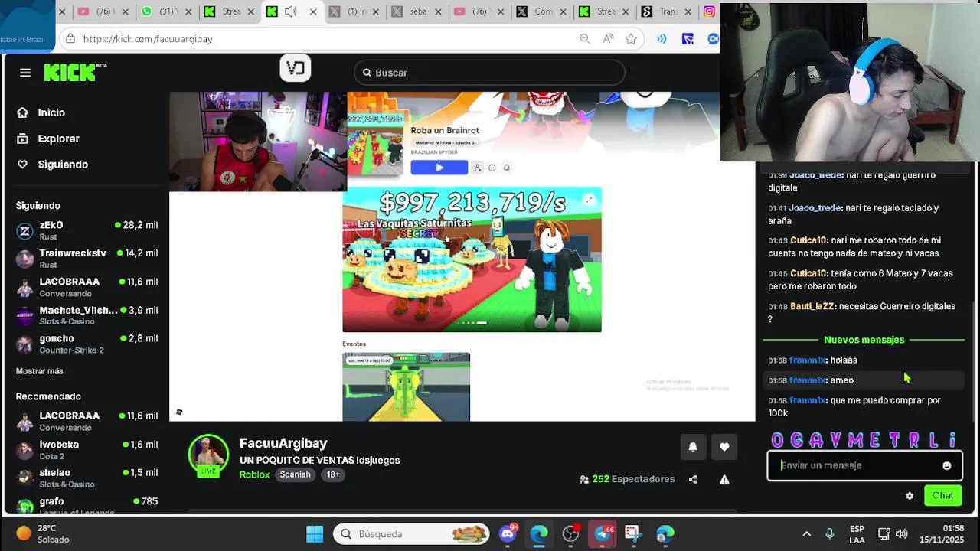980x551 pixels.
Task: Click the read aloud icon in address bar
Action: [x=608, y=39]
